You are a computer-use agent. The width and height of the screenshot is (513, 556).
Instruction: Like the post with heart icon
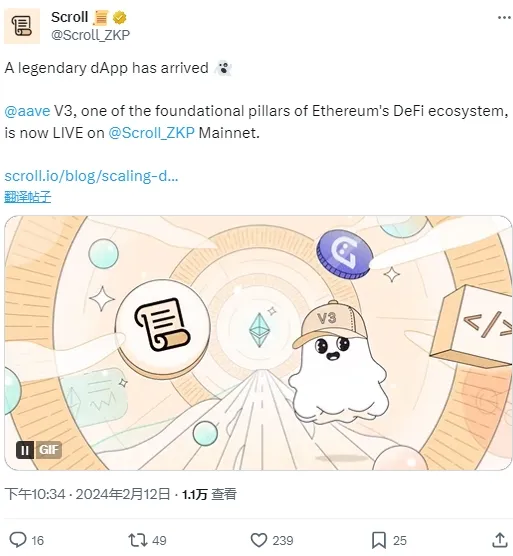[259, 540]
